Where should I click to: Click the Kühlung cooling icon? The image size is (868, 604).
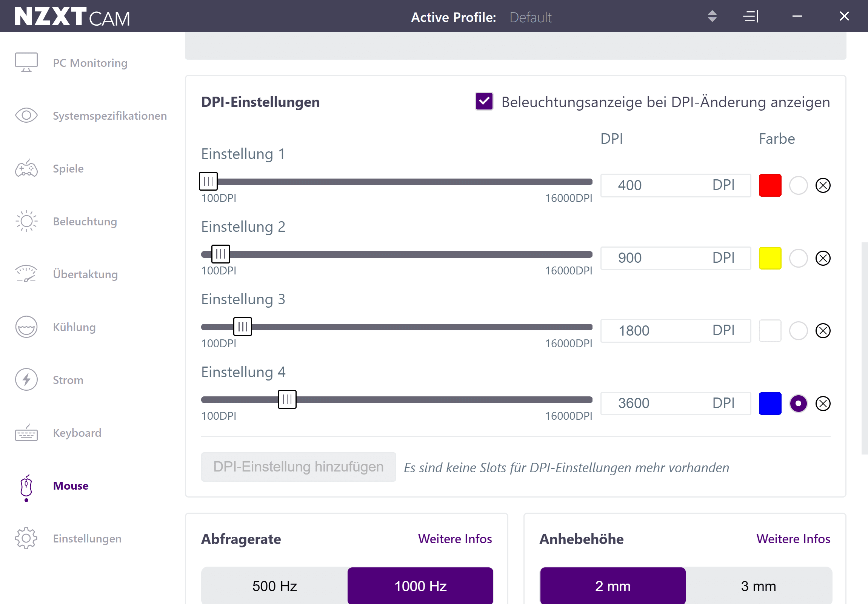tap(26, 327)
